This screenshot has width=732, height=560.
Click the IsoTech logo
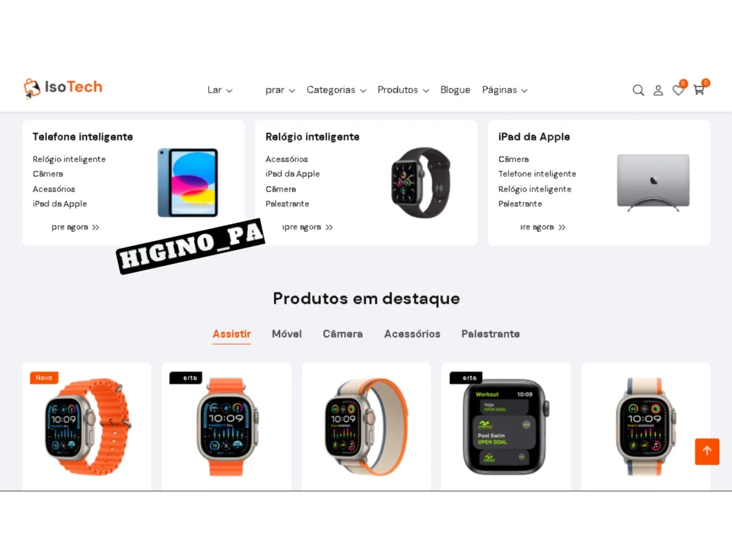point(63,88)
